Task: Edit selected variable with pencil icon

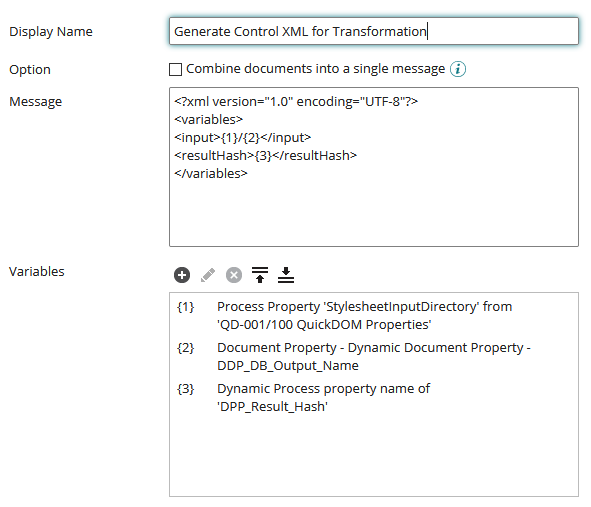Action: point(208,275)
